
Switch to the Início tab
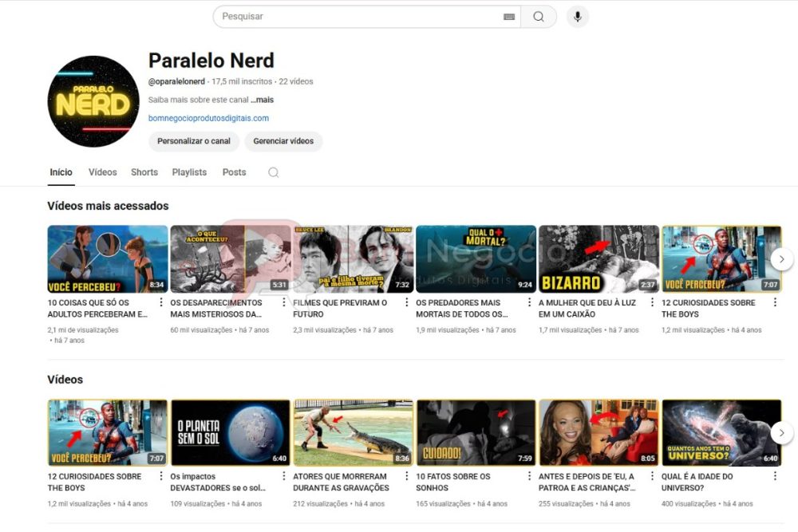61,172
